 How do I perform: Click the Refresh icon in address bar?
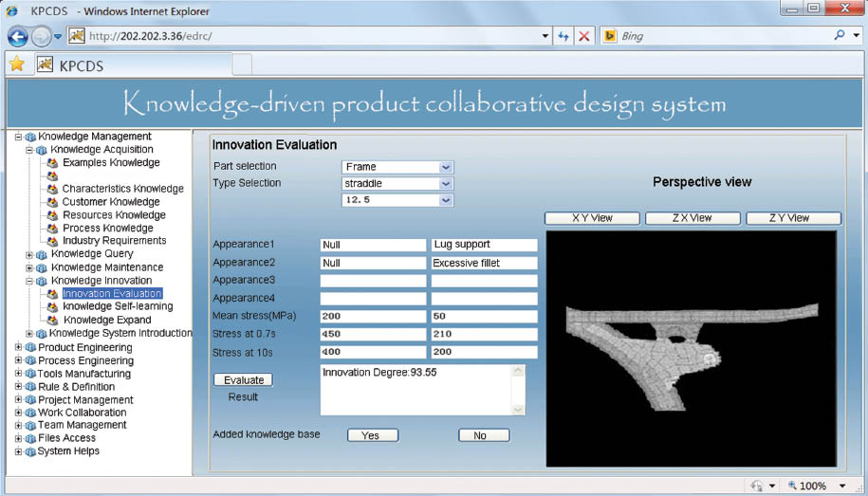(x=563, y=36)
